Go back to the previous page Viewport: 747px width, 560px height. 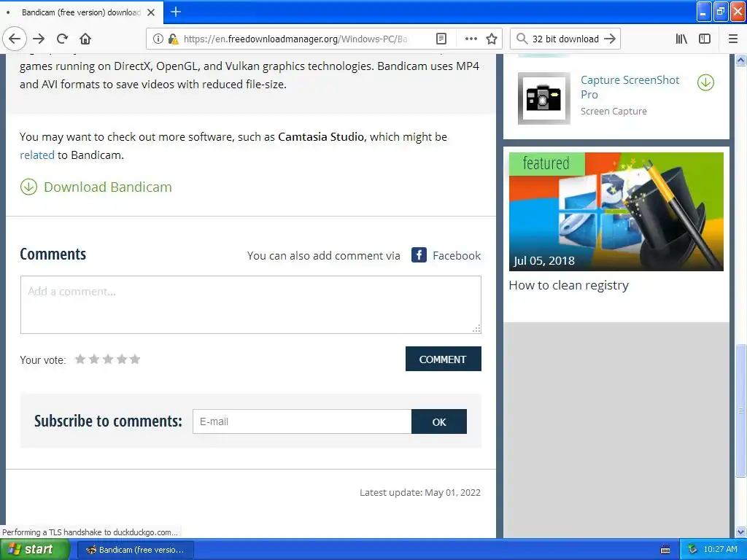click(x=15, y=39)
